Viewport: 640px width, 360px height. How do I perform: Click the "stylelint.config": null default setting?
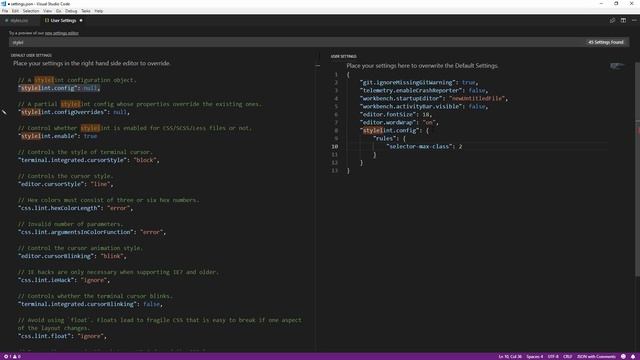pyautogui.click(x=59, y=88)
